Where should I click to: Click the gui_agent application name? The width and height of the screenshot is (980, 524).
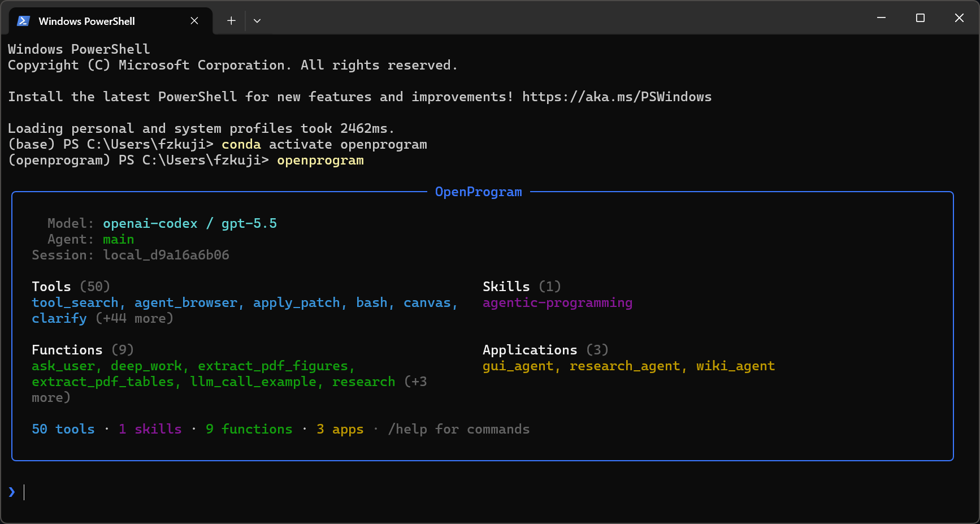[x=518, y=366]
